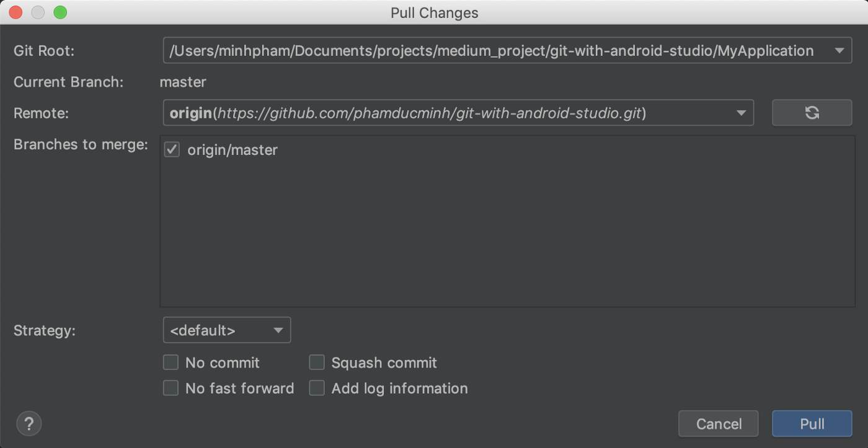Open the Strategy default dropdown
The width and height of the screenshot is (868, 448).
pos(226,330)
